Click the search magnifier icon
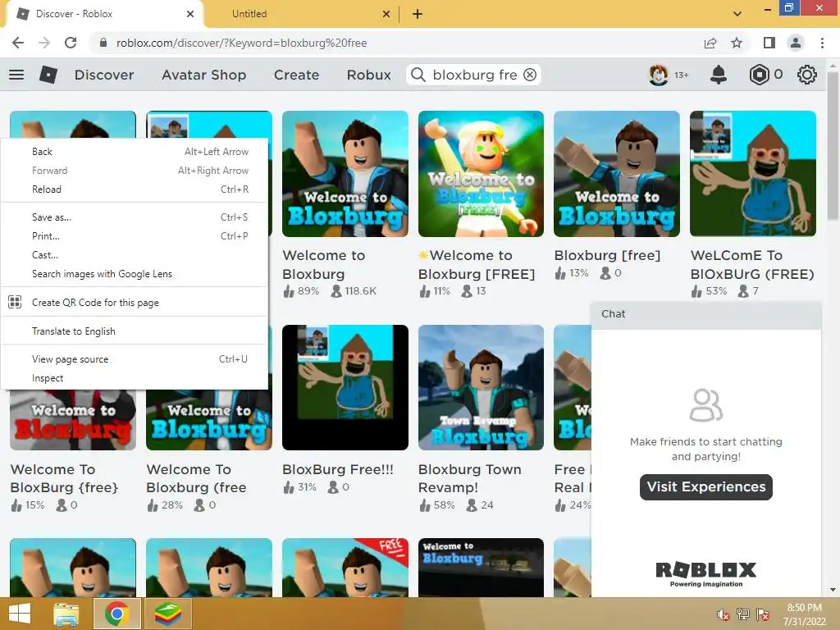This screenshot has height=630, width=840. point(418,75)
